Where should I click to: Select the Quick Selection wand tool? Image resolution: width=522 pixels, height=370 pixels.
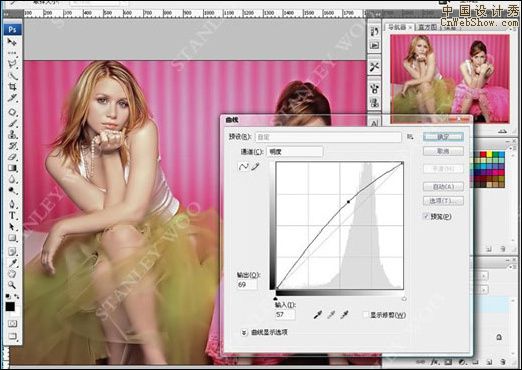pyautogui.click(x=12, y=76)
